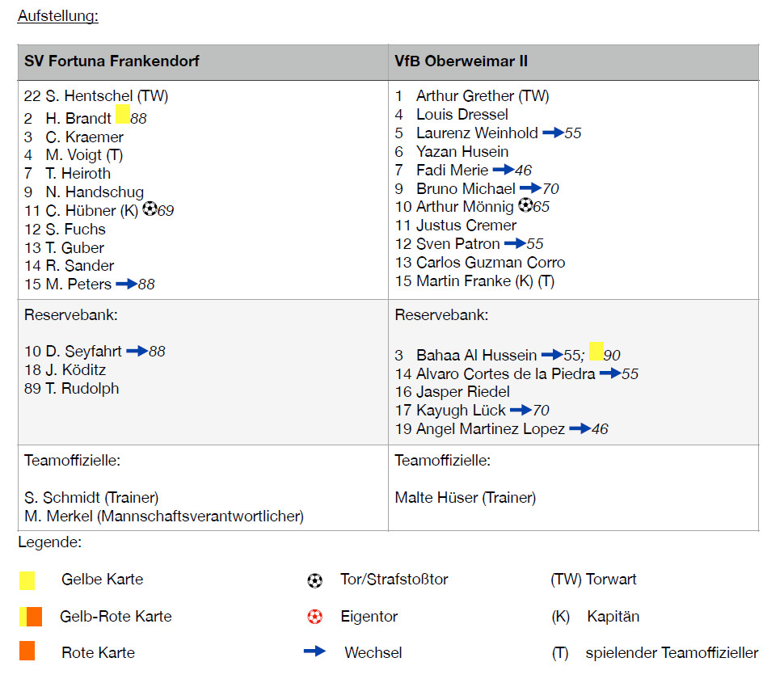784x683 pixels.
Task: Click the yellow card in Bahaa Al Hussein row
Action: tap(596, 352)
